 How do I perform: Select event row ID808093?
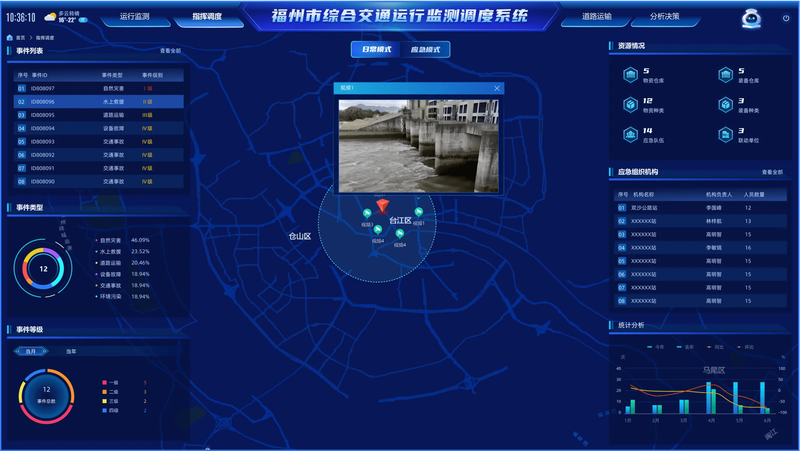[x=98, y=141]
